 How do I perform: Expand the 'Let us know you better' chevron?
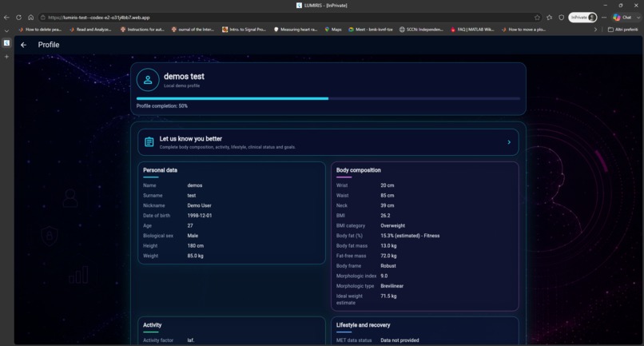[509, 142]
